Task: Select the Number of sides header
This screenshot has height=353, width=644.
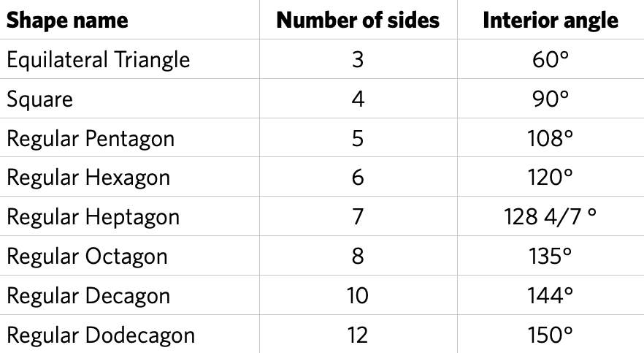Action: pyautogui.click(x=358, y=20)
